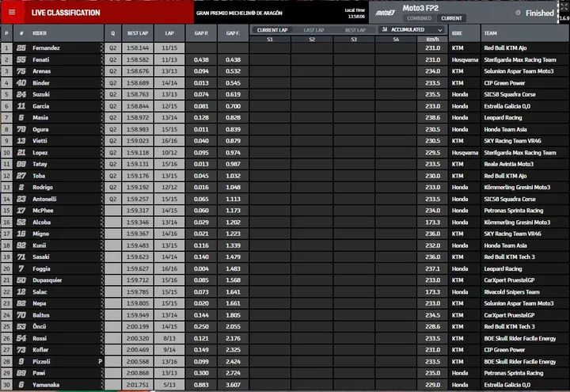Click Toba's best lap 1:59.176

[x=138, y=176]
